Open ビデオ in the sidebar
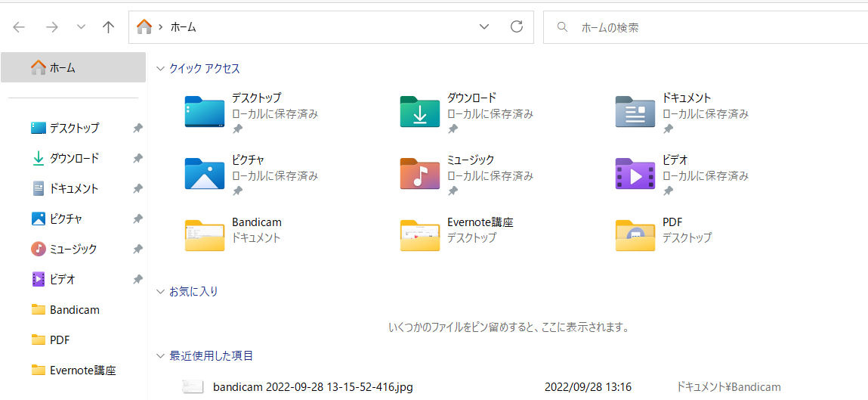 click(73, 279)
